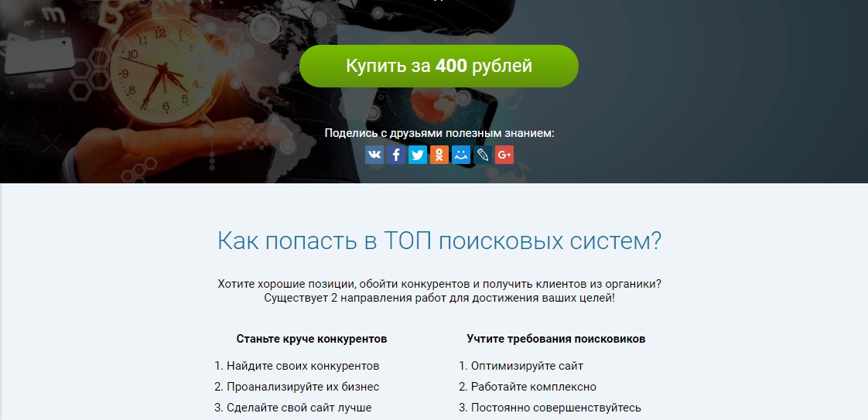Share on Google+ with red icon
Screen dimensions: 868x420
(504, 155)
